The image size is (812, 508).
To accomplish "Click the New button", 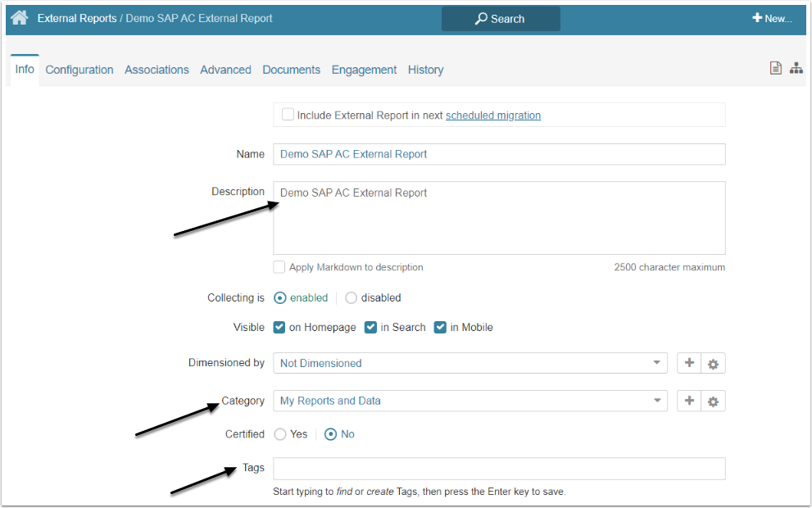I will (x=772, y=19).
